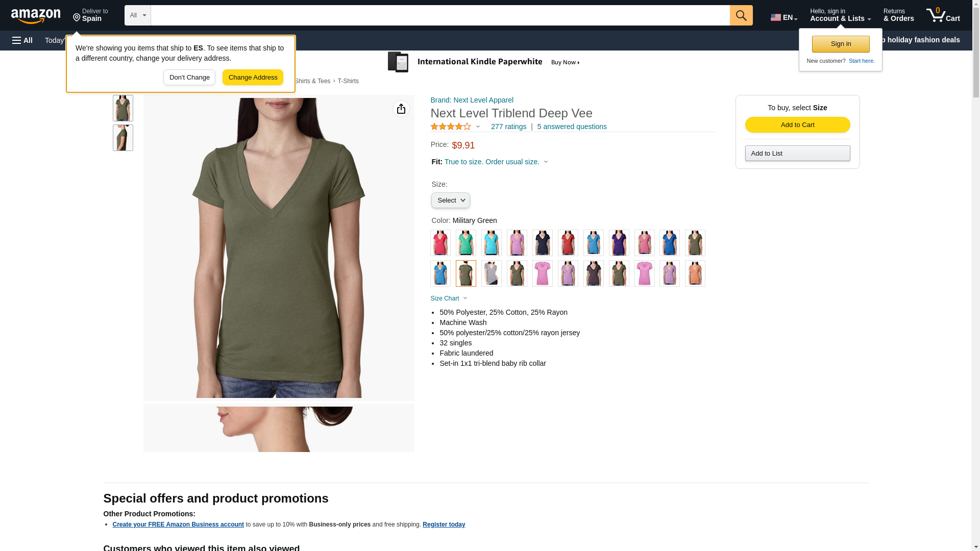This screenshot has height=551, width=980.
Task: Click the search magnifier Go button
Action: point(741,15)
